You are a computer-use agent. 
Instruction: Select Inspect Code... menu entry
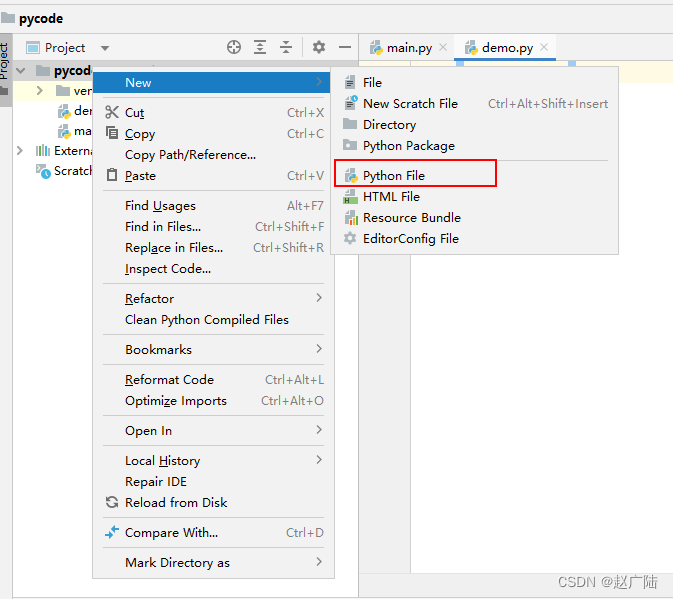point(213,269)
